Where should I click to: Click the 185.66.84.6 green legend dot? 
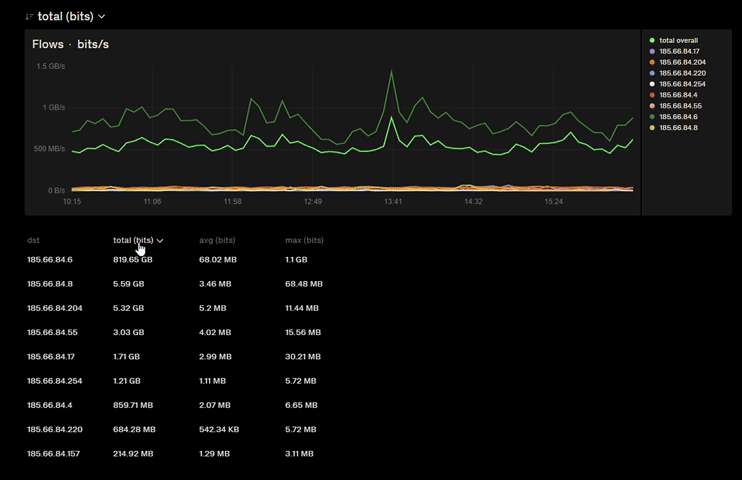pos(653,117)
